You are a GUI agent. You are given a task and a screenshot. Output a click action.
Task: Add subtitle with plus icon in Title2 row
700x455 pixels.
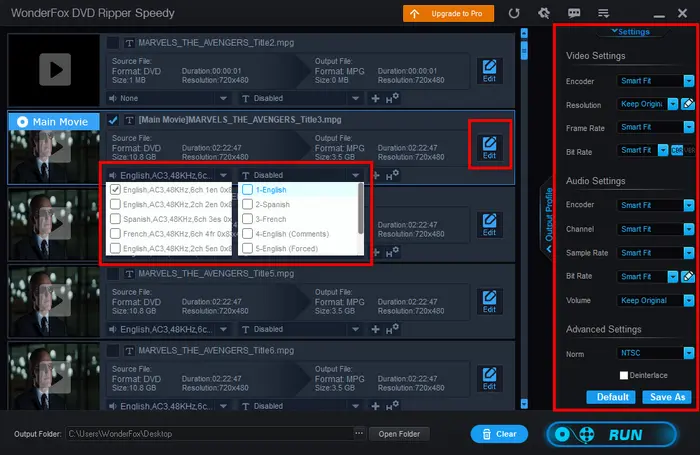375,98
